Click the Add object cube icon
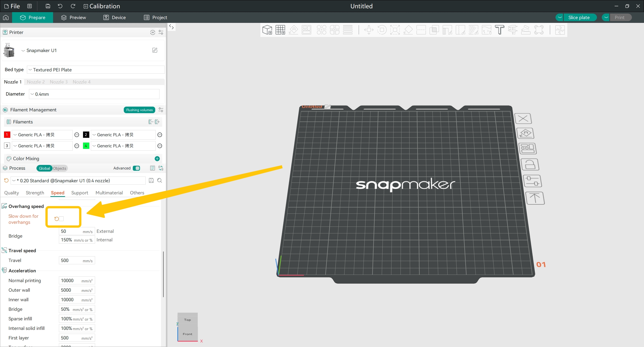Image resolution: width=644 pixels, height=347 pixels. click(267, 30)
